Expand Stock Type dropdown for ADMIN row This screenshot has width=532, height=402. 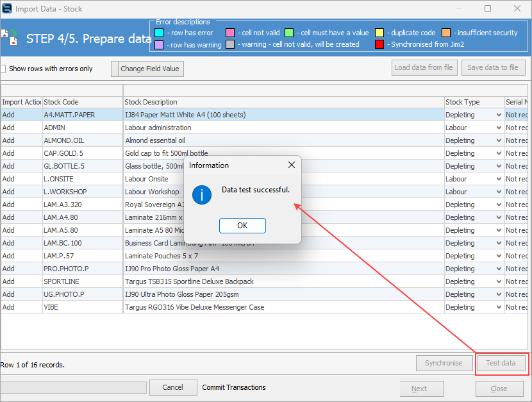click(x=499, y=128)
